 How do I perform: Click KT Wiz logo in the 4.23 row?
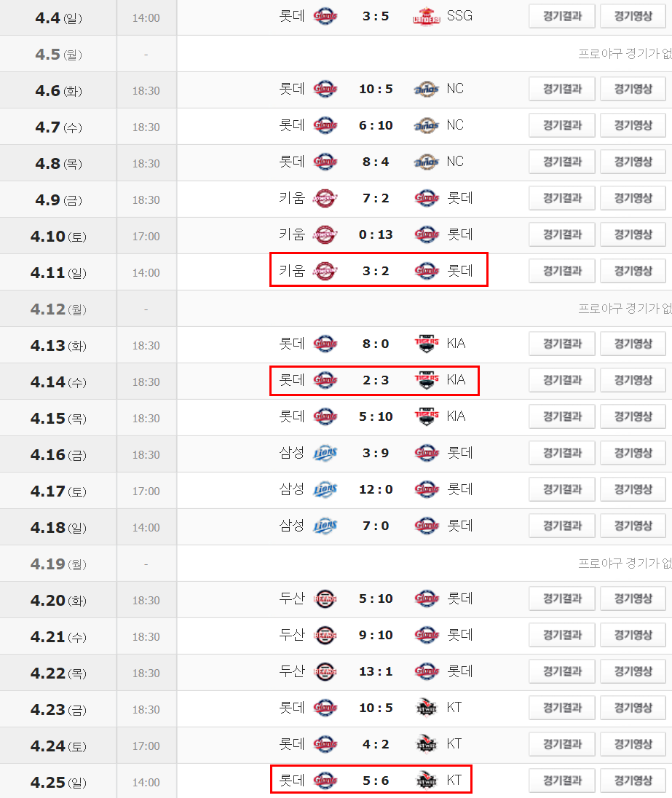point(427,708)
